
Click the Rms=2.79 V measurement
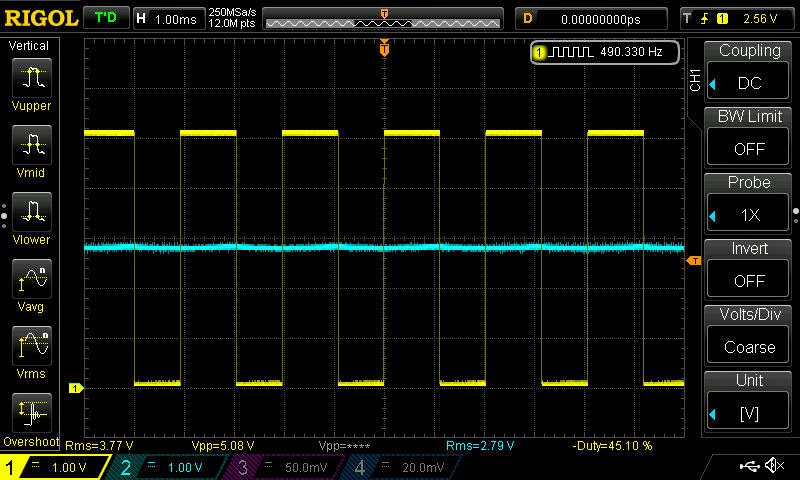(480, 446)
